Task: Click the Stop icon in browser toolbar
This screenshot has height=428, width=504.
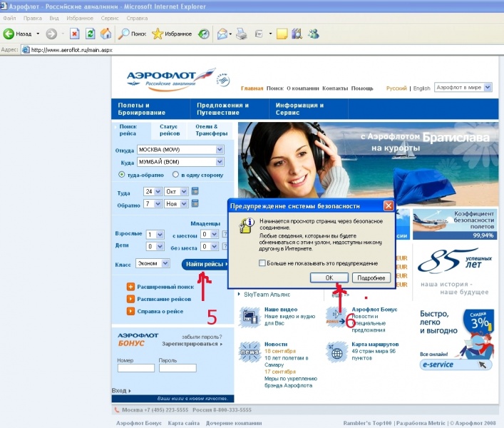Action: [75, 34]
